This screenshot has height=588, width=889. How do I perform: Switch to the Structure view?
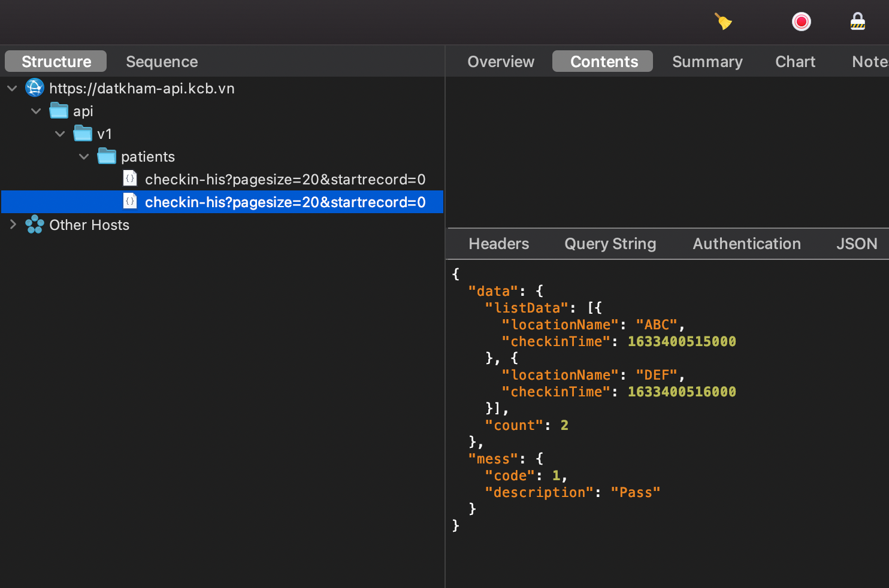56,61
